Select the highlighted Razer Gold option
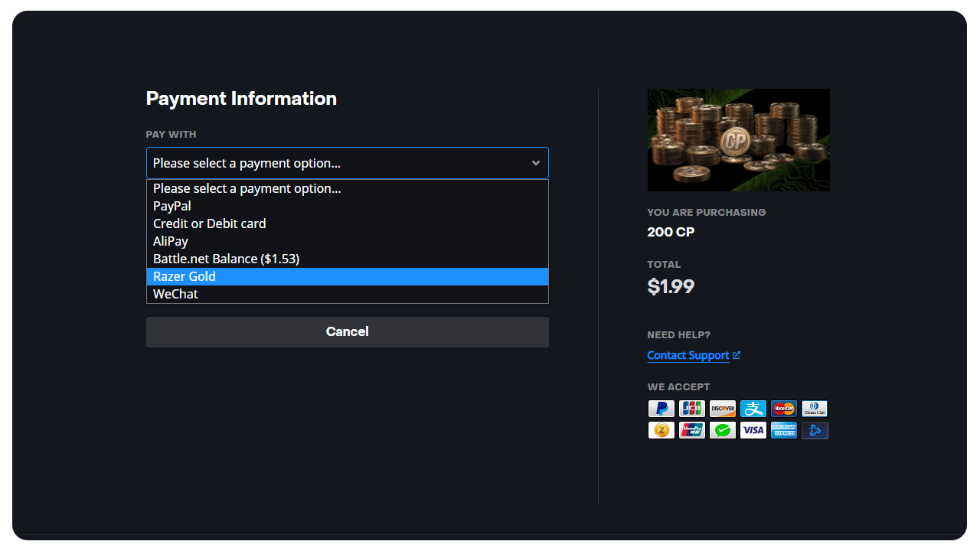980x551 pixels. click(x=348, y=276)
